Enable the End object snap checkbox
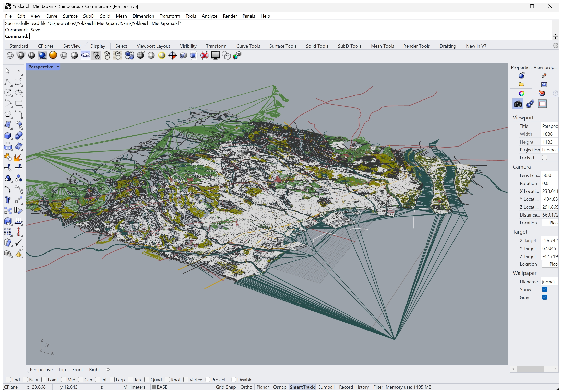This screenshot has height=392, width=561. coord(8,380)
